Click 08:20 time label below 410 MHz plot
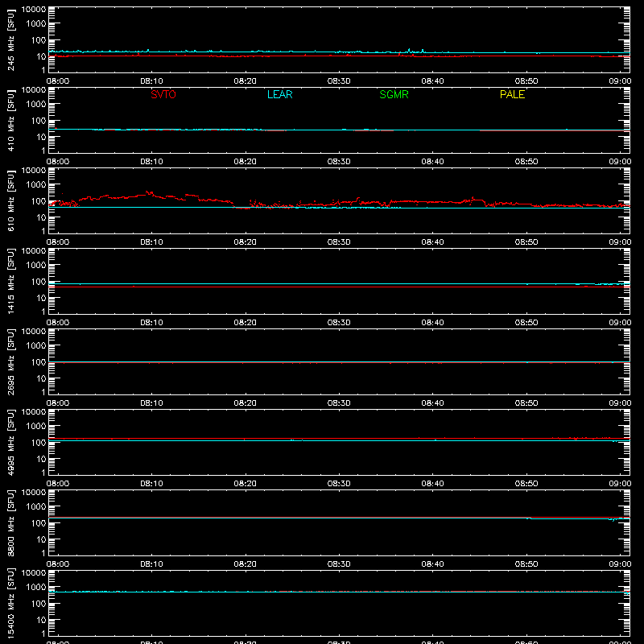Screen dimensions: 644x644 click(246, 162)
